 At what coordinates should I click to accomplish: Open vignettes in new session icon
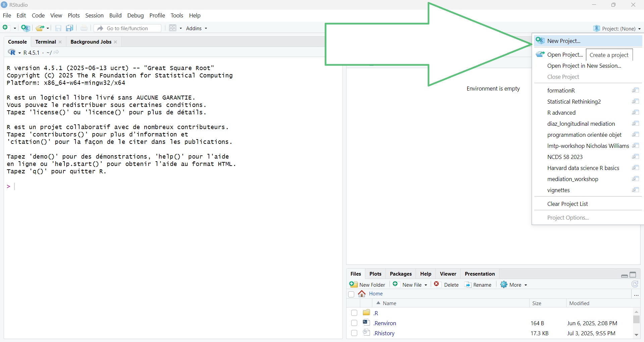(635, 190)
